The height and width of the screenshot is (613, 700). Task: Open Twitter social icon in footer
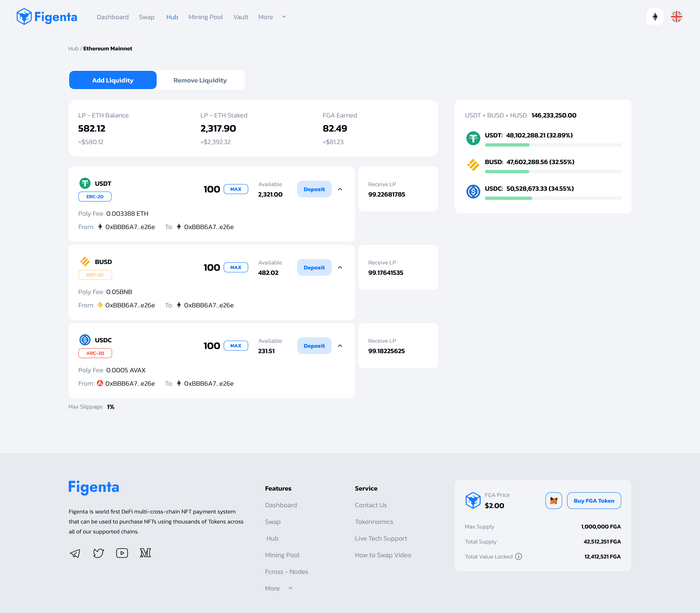99,553
